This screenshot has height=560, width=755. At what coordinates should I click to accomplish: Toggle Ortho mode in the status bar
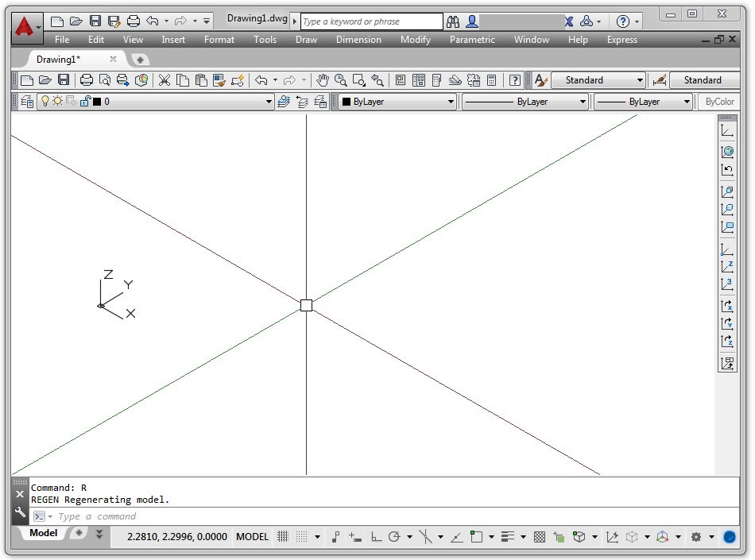(x=376, y=536)
